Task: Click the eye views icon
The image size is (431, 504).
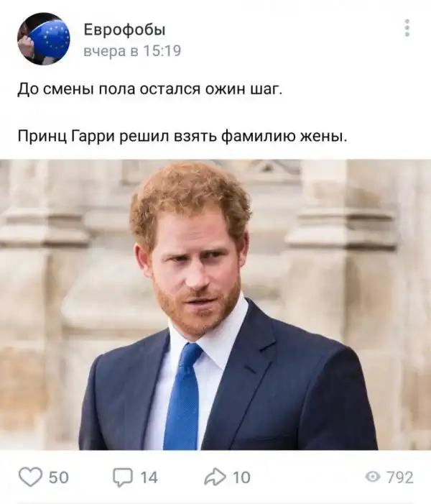Action: (x=373, y=477)
